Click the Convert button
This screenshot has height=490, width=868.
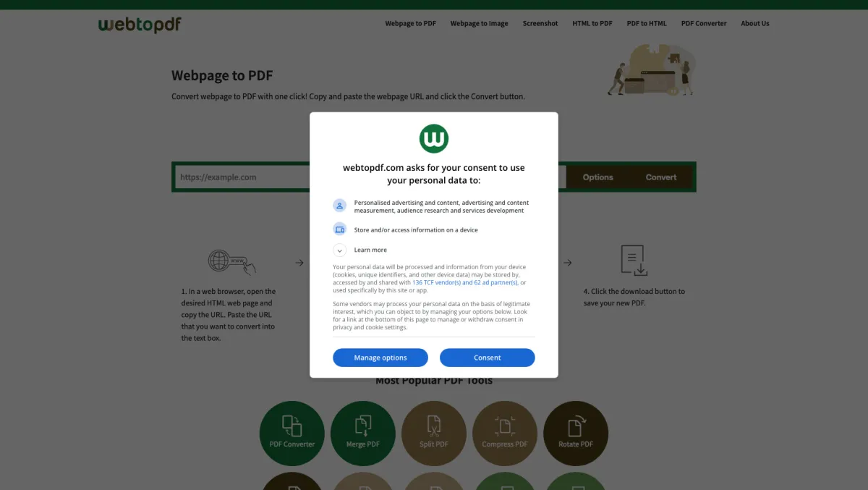pos(661,177)
